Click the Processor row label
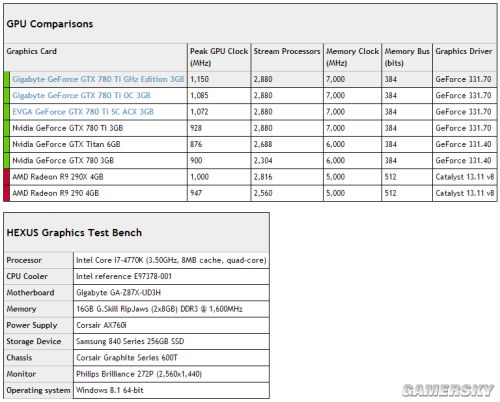The image size is (500, 402). 24,260
